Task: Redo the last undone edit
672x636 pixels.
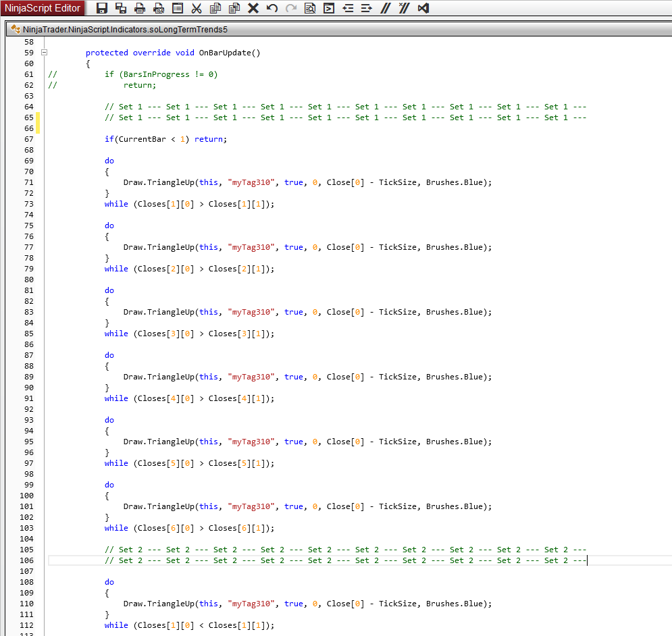Action: (291, 8)
